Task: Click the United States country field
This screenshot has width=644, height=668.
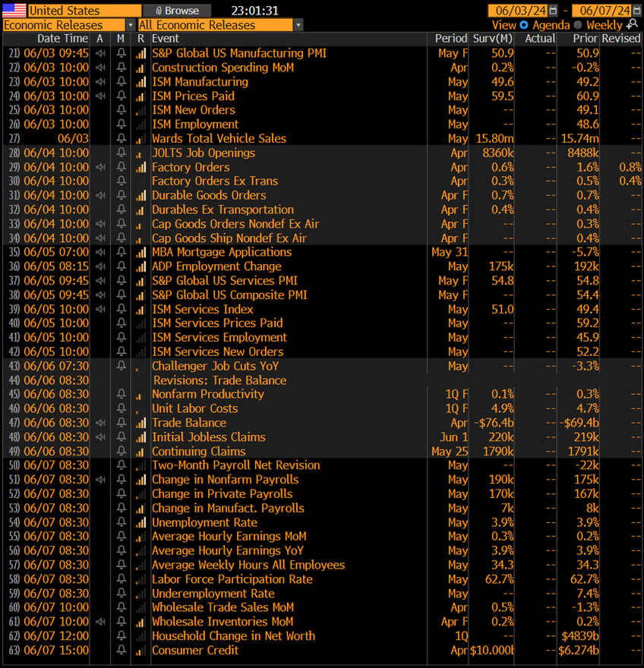Action: click(85, 10)
